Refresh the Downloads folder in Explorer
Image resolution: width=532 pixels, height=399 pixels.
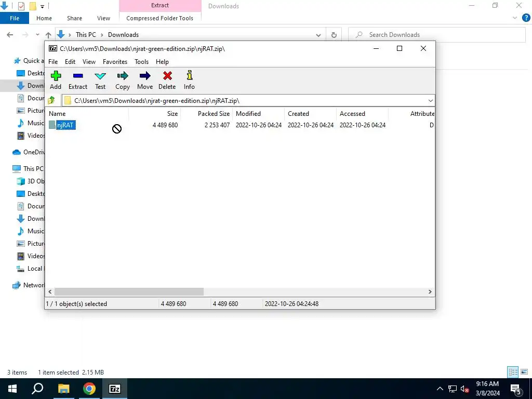pyautogui.click(x=334, y=35)
